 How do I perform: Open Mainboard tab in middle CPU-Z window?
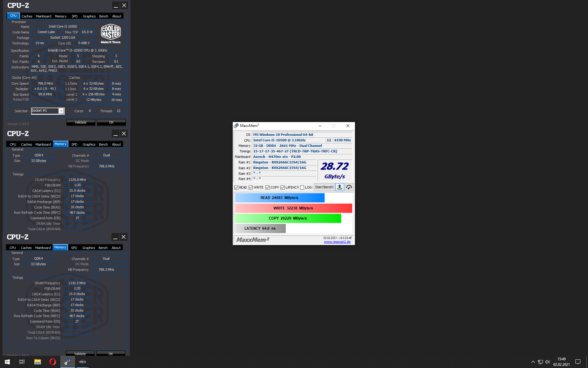pyautogui.click(x=43, y=144)
